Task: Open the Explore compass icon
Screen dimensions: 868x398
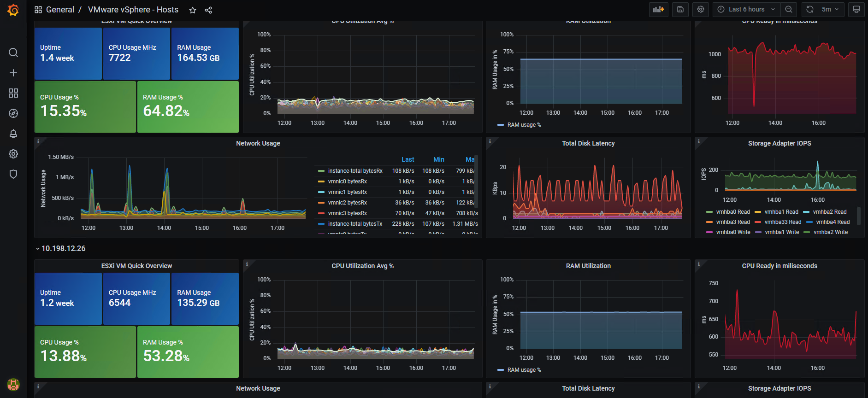Action: pos(13,113)
